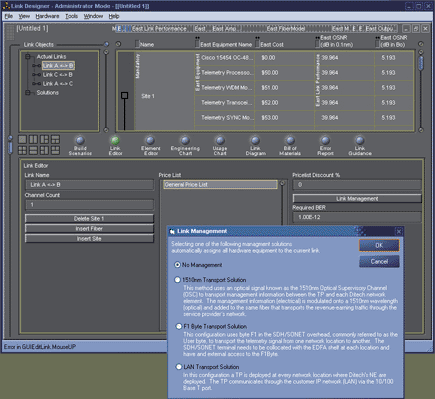Toggle the Name column header box
The image size is (435, 399).
pyautogui.click(x=137, y=44)
